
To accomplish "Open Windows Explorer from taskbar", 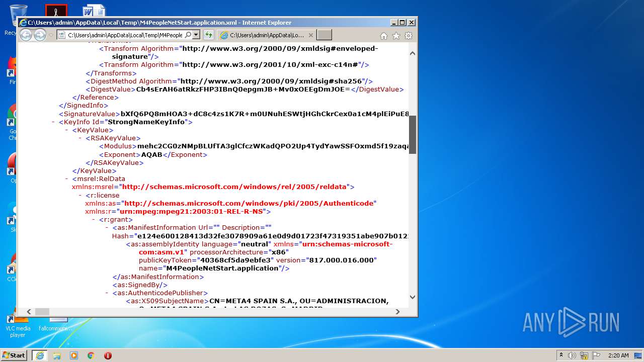I will (57, 355).
